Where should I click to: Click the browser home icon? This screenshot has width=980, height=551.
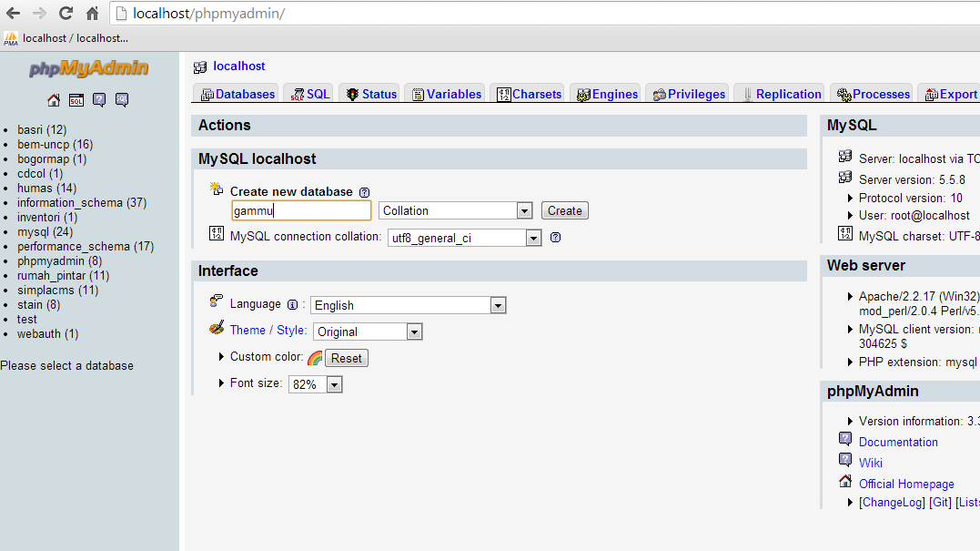[92, 13]
